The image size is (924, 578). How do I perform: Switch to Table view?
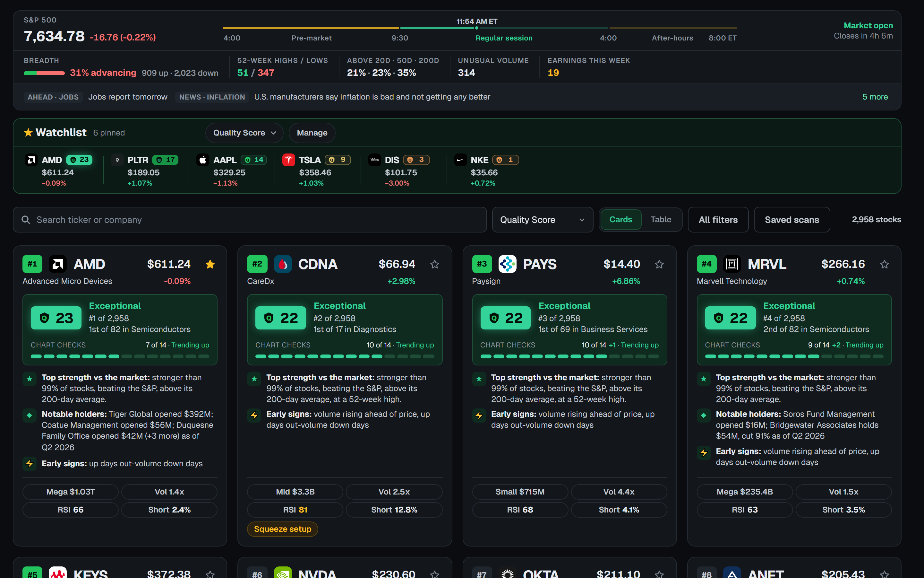coord(661,220)
